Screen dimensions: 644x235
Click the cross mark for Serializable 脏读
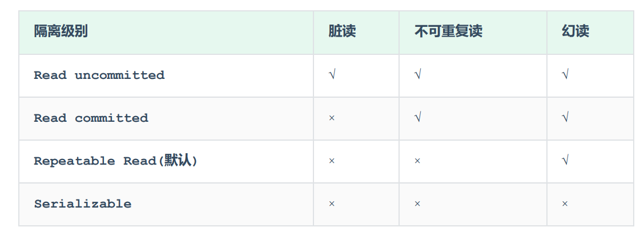tap(332, 204)
